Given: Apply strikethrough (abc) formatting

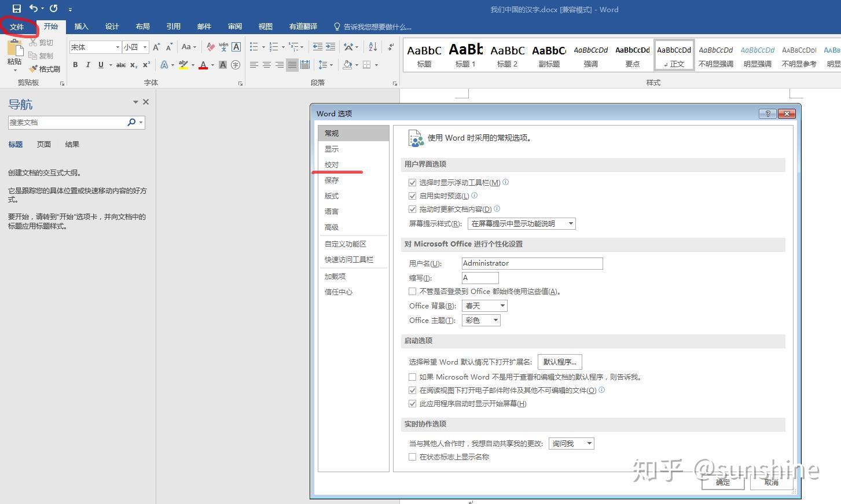Looking at the screenshot, I should (121, 65).
